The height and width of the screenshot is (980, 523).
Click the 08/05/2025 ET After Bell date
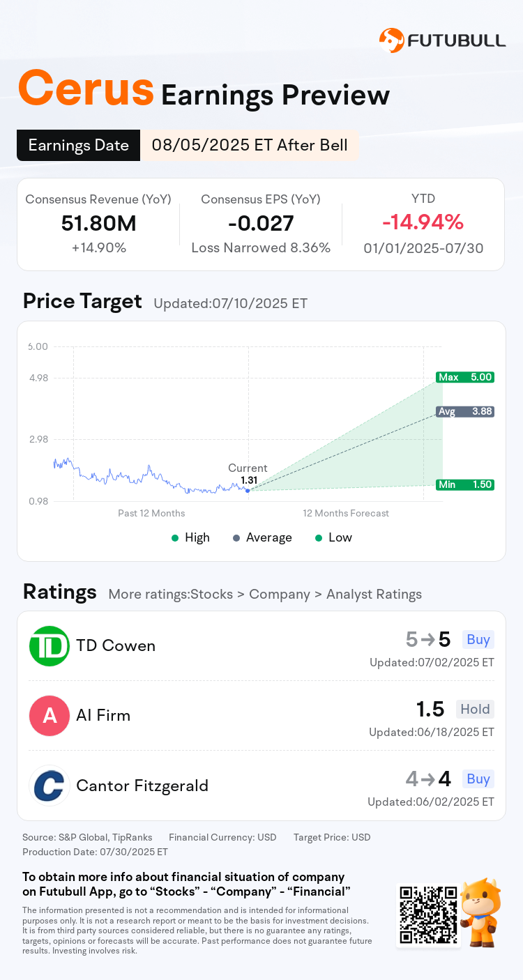click(x=250, y=145)
